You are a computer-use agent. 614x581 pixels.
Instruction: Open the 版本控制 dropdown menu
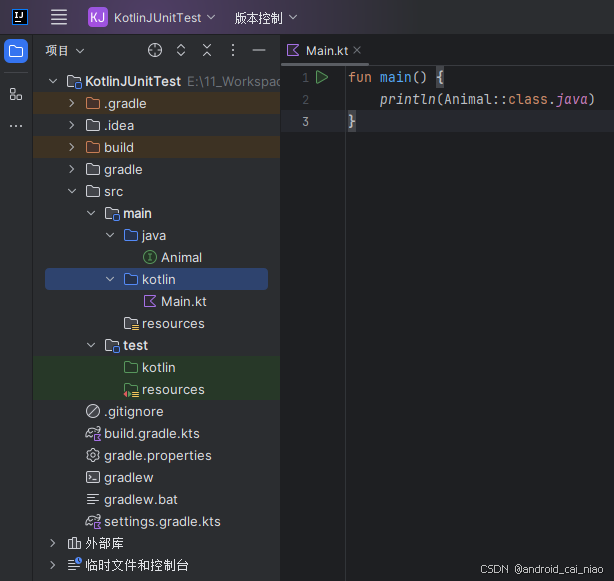(x=266, y=18)
